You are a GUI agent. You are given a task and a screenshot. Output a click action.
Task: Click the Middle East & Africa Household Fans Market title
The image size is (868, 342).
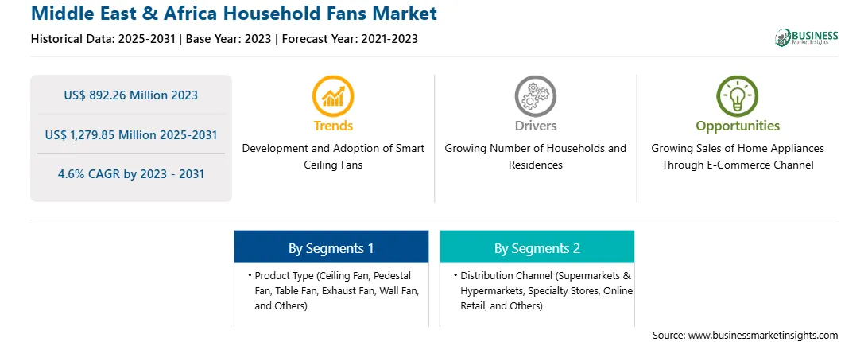(x=234, y=14)
